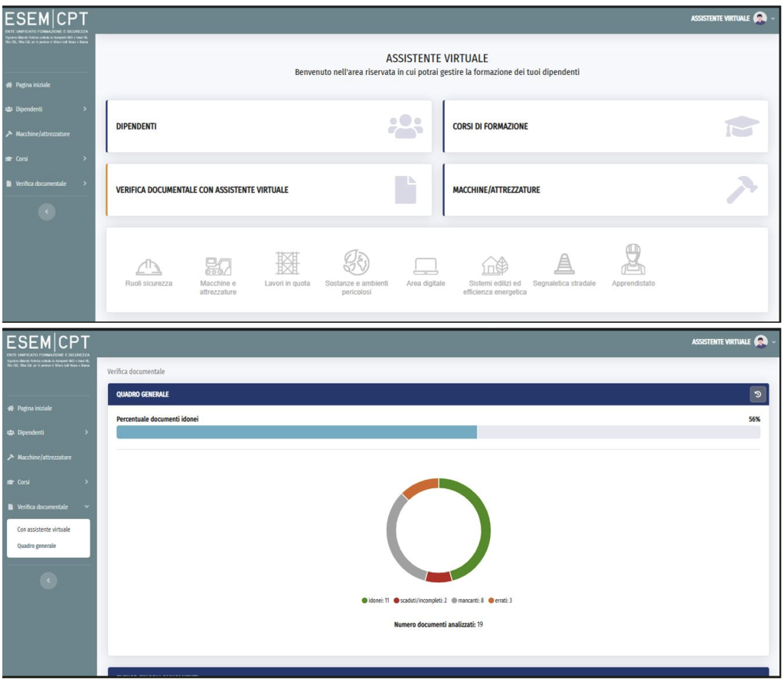Open user dropdown on the welcome page
This screenshot has width=784, height=681.
(x=760, y=18)
